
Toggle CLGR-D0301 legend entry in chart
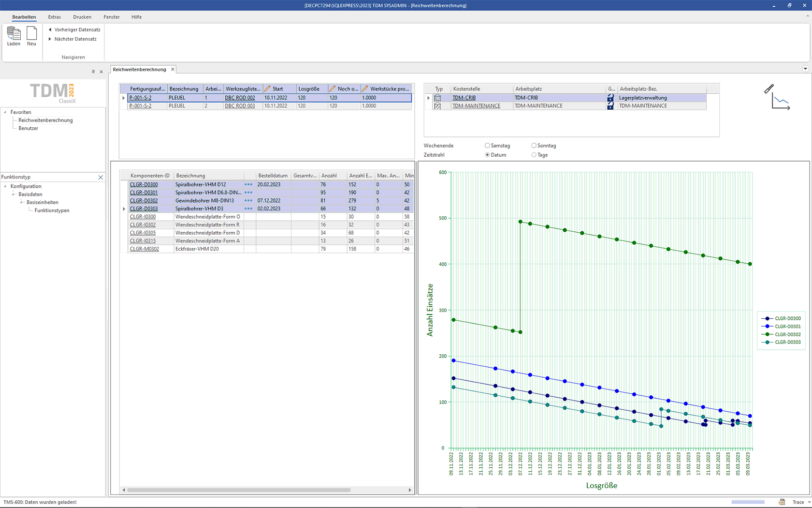[x=781, y=327]
